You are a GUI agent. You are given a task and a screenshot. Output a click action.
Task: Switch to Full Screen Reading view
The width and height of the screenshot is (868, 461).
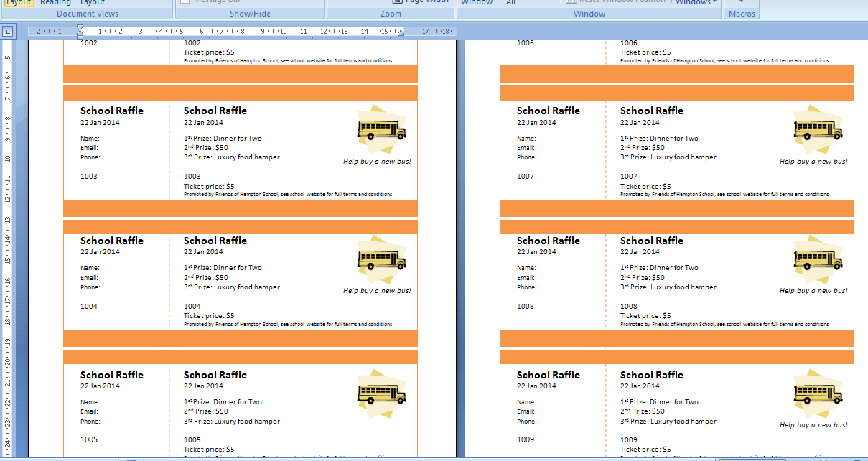pyautogui.click(x=55, y=3)
